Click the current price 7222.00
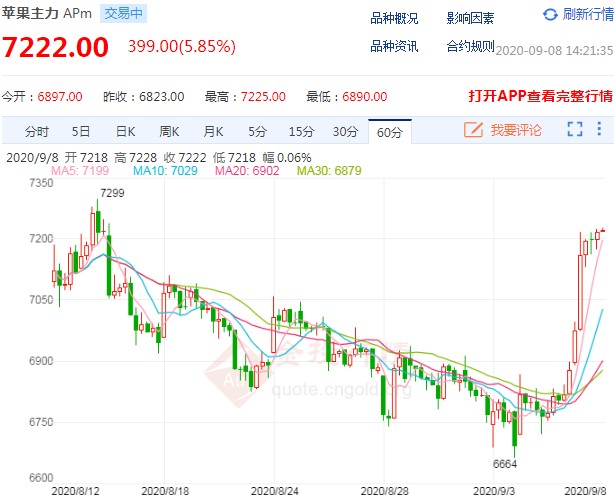The height and width of the screenshot is (495, 615). pos(55,47)
